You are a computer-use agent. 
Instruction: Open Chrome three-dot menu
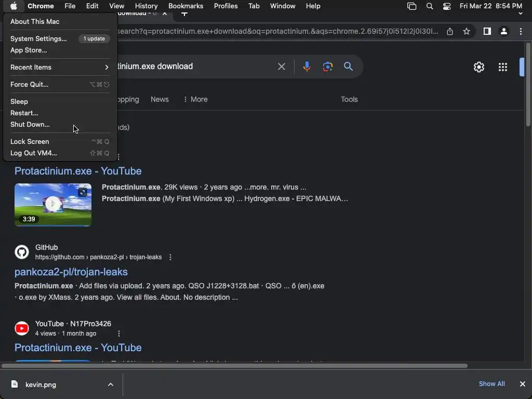[x=521, y=31]
